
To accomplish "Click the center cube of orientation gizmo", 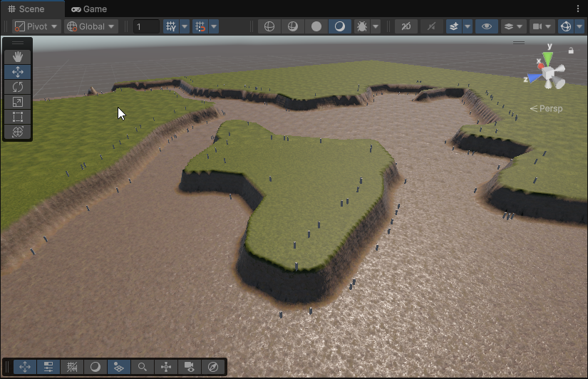I will (x=550, y=72).
